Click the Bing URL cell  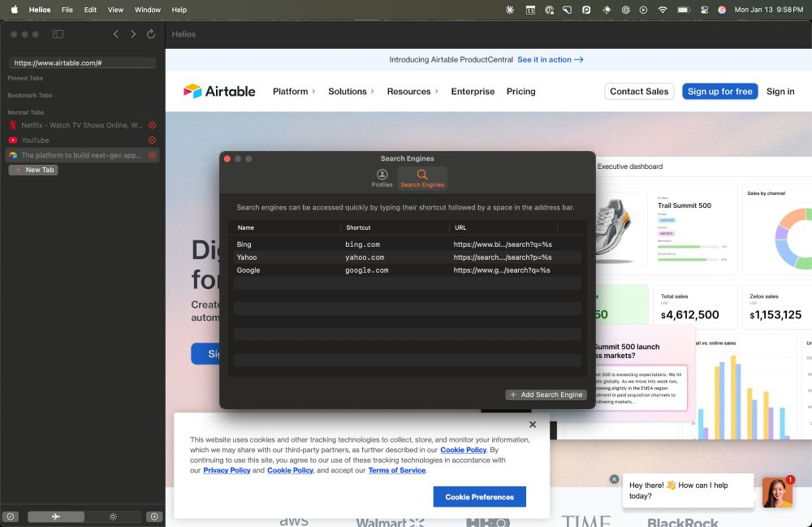(503, 244)
